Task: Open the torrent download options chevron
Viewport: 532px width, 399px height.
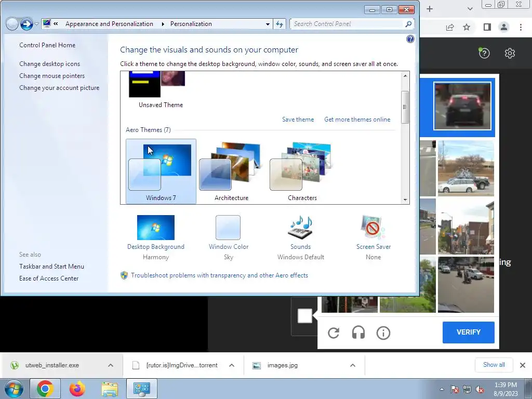Action: point(232,365)
